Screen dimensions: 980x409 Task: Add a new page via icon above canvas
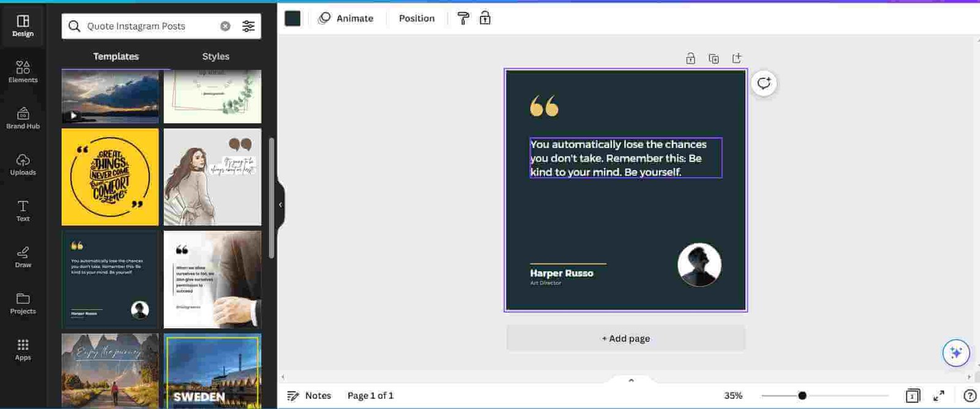[x=737, y=58]
